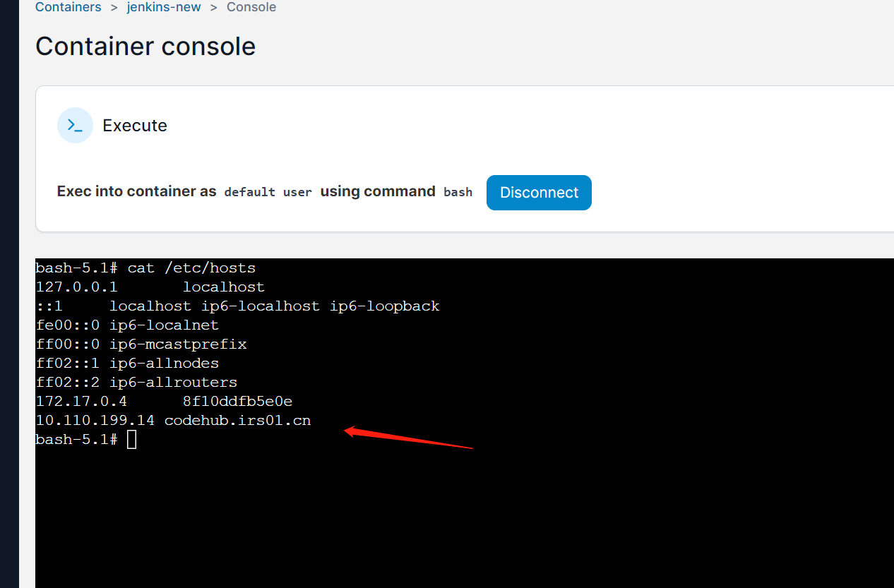Click the 'default user' code label
Viewport: 894px width, 588px height.
coord(268,192)
